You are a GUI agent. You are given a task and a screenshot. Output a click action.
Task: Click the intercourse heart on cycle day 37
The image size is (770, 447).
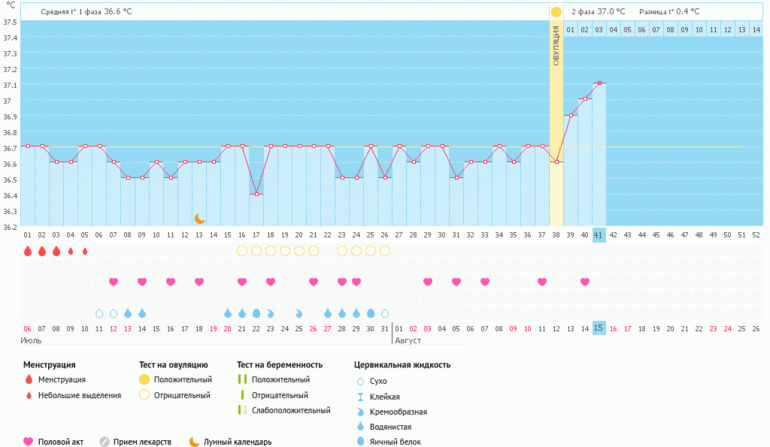(542, 282)
